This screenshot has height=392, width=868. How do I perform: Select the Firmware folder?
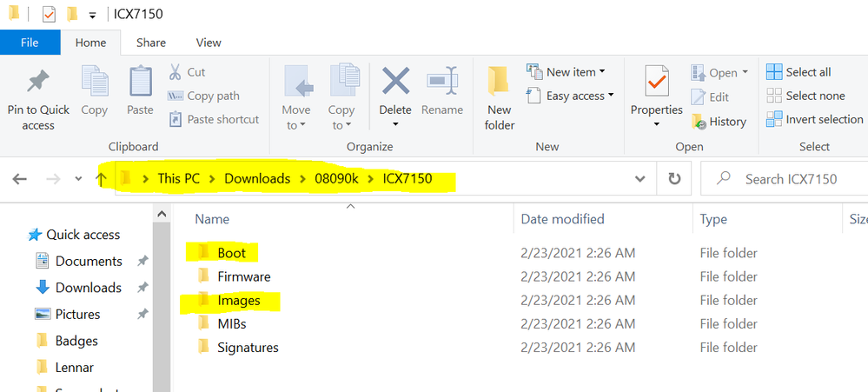point(243,276)
